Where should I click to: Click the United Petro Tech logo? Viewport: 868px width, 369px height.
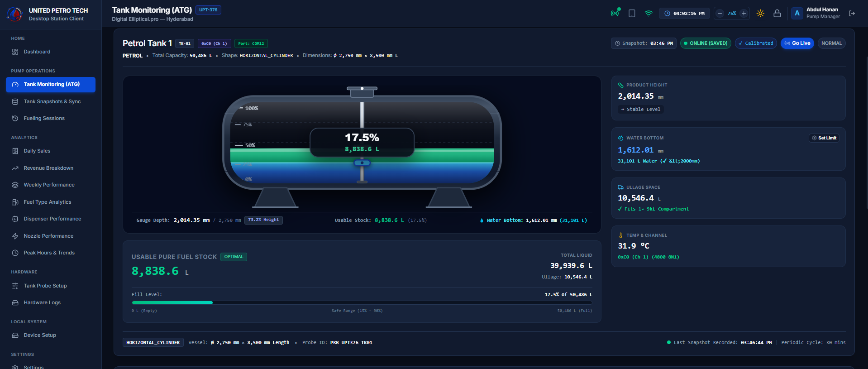15,14
